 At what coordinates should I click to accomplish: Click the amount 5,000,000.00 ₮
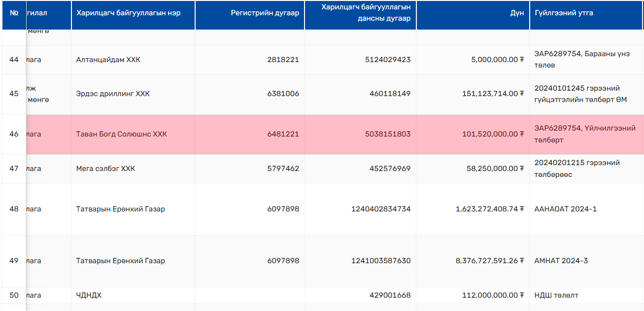tap(497, 60)
